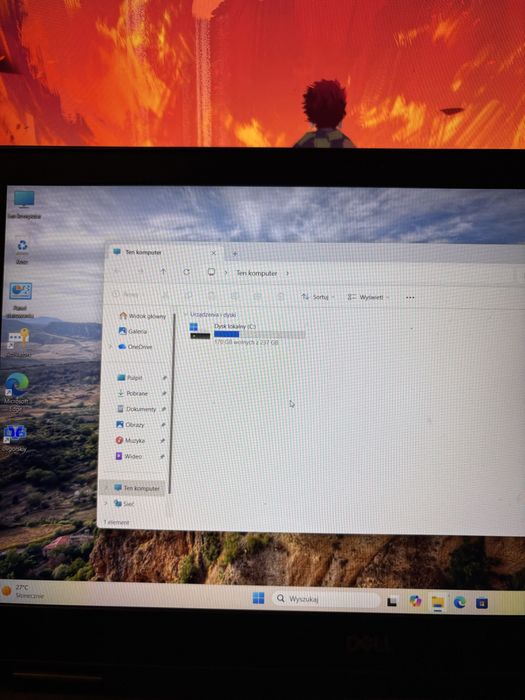Open Kosz recycle bin on desktop
This screenshot has width=525, height=700.
point(22,250)
